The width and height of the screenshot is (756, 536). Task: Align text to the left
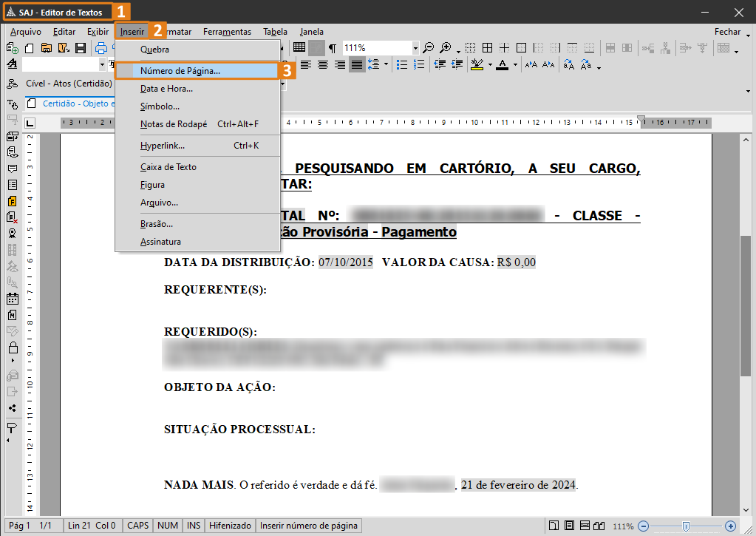tap(306, 64)
